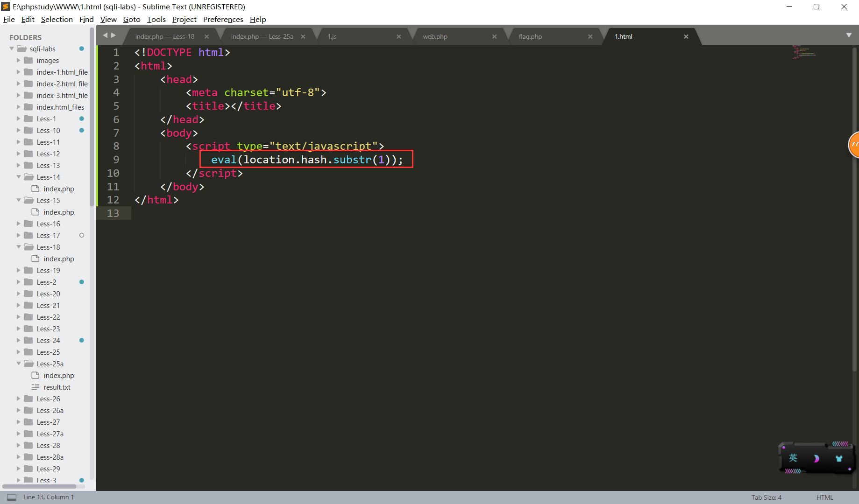Viewport: 859px width, 504px height.
Task: Open result.txt in Less-25a folder
Action: coord(57,387)
